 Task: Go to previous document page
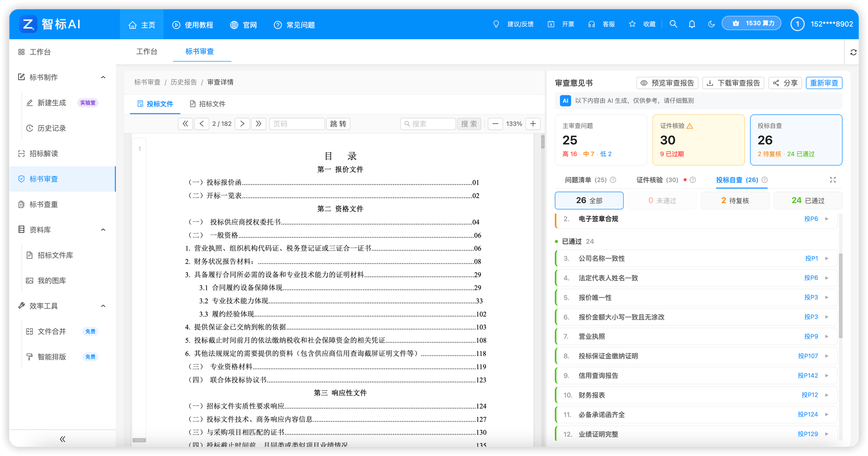pos(202,124)
